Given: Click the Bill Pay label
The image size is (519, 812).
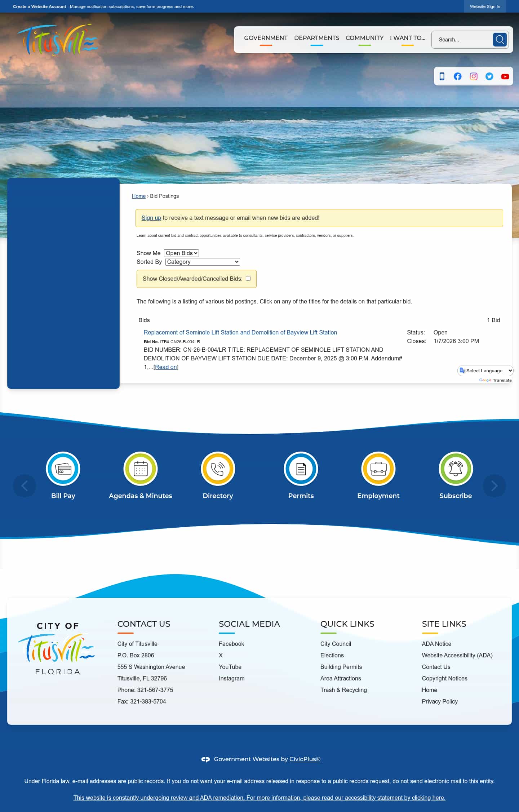Looking at the screenshot, I should pyautogui.click(x=63, y=496).
